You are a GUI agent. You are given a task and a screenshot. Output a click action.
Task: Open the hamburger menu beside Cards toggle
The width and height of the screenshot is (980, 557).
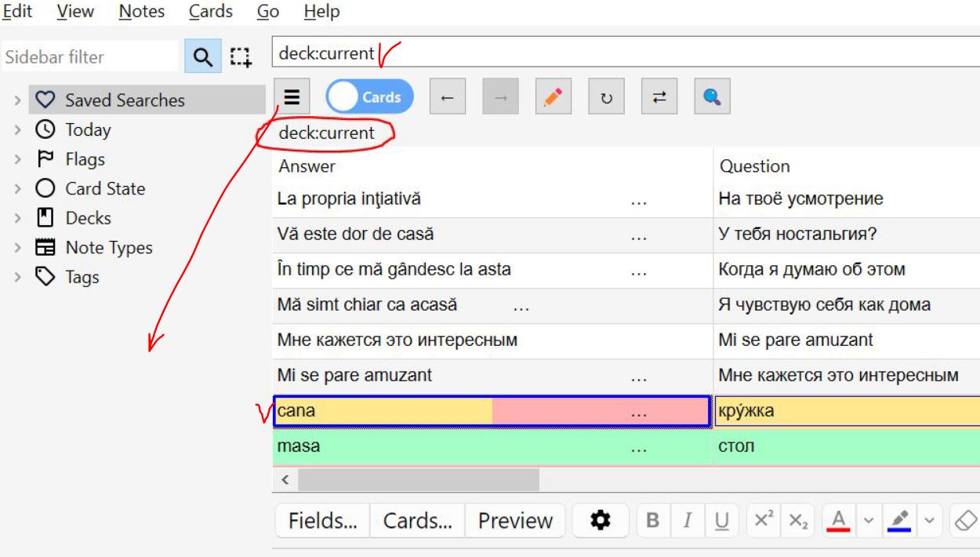(x=292, y=97)
